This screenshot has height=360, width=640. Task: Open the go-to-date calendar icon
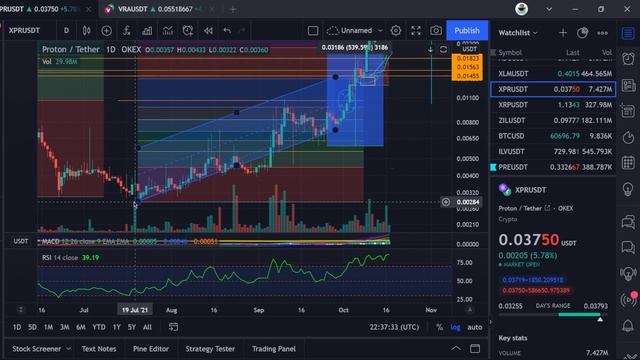point(173,327)
